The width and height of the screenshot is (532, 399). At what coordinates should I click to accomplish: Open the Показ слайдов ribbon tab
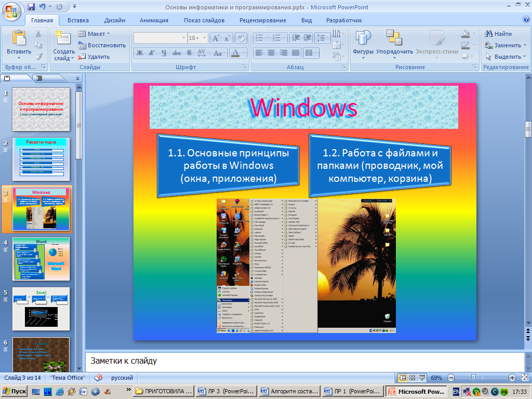click(x=204, y=20)
